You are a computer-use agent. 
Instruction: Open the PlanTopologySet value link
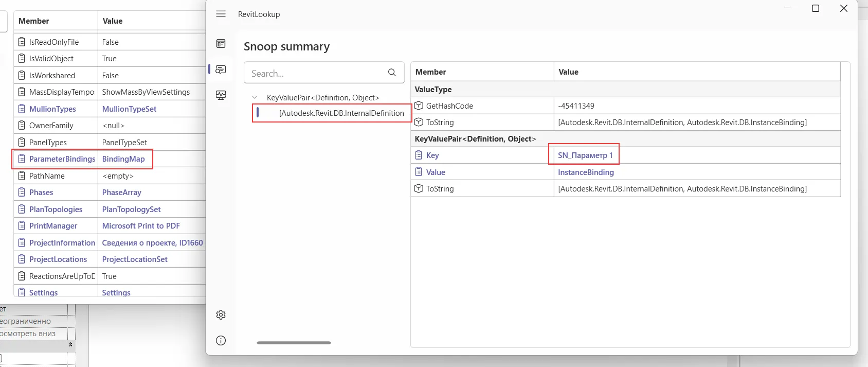131,209
